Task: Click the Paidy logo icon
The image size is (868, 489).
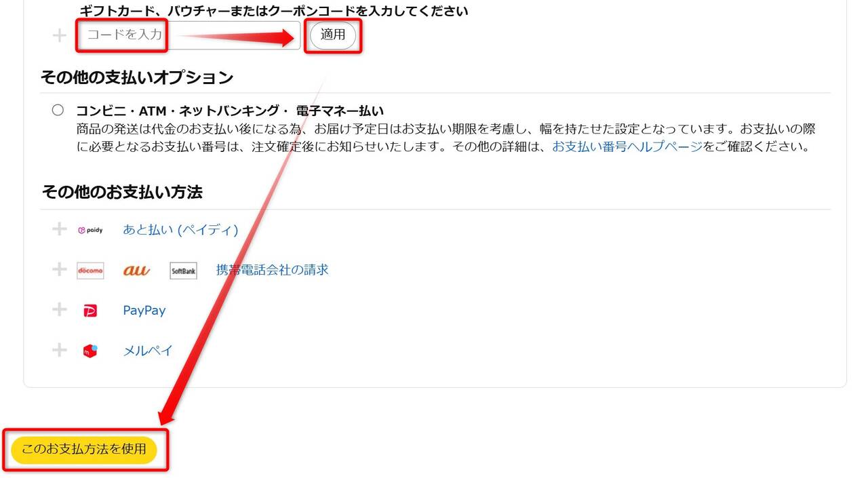Action: [x=90, y=230]
